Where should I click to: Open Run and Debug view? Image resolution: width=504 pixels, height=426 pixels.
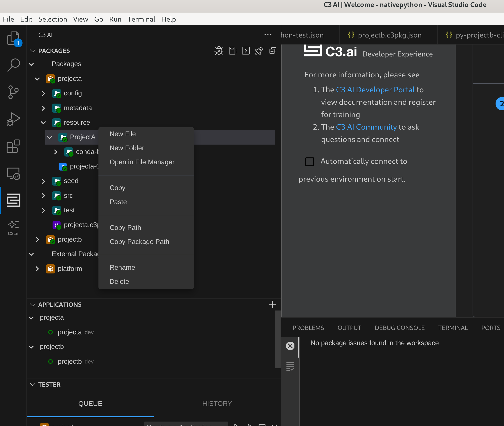coord(13,119)
